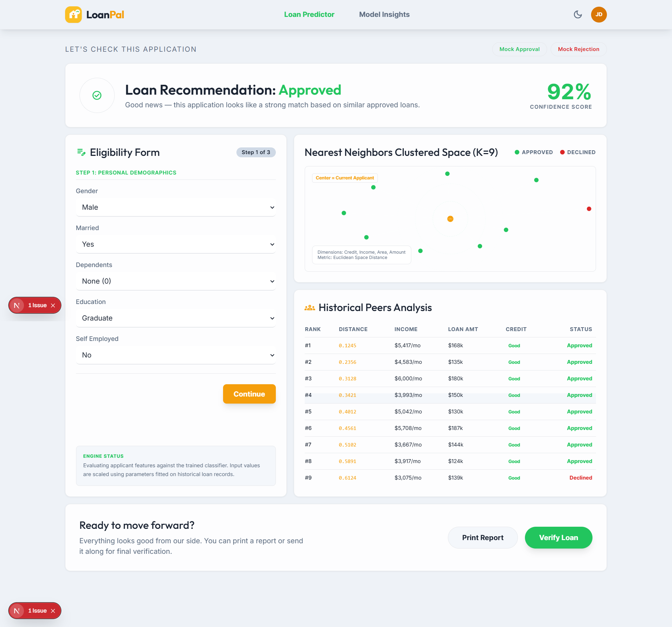Click the Mock Approval button
This screenshot has height=627, width=672.
[520, 49]
